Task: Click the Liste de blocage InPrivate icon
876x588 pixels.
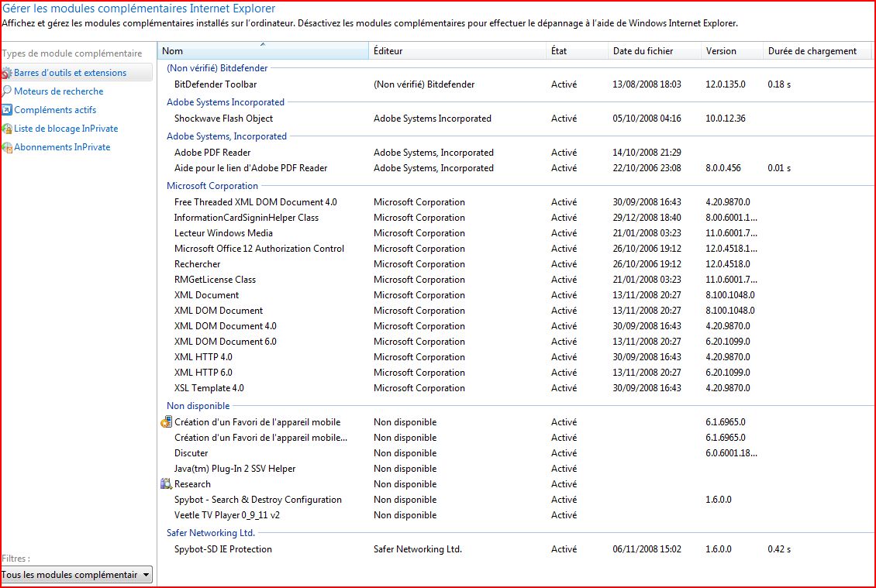Action: pyautogui.click(x=7, y=129)
